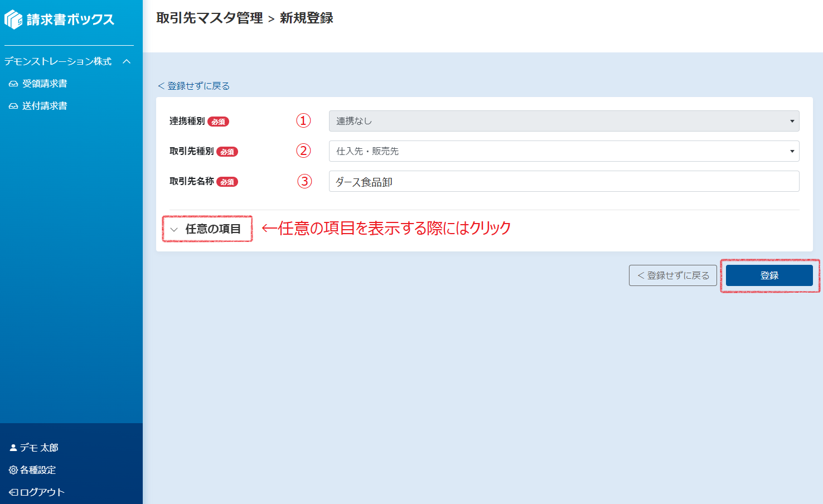Image resolution: width=823 pixels, height=504 pixels.
Task: Open 送付請求書 in the sidebar
Action: 45,106
